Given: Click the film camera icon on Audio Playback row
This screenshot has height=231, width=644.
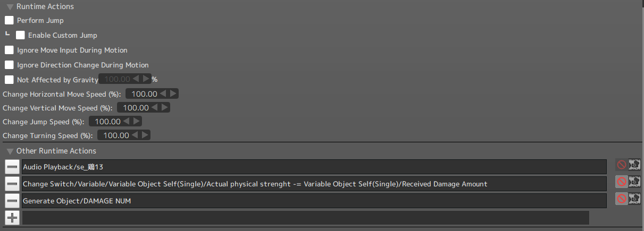Looking at the screenshot, I should coord(634,165).
